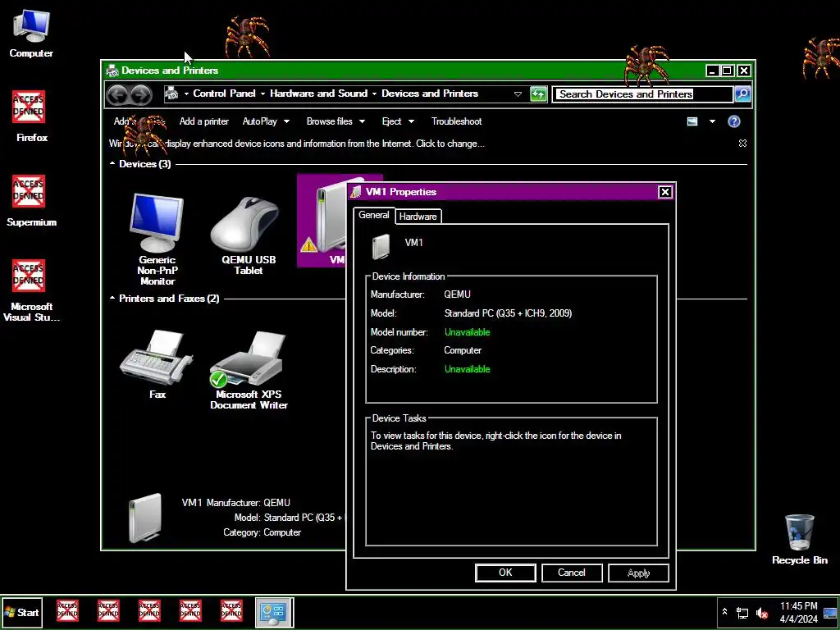Open the Supermium desktop shortcut

30,201
